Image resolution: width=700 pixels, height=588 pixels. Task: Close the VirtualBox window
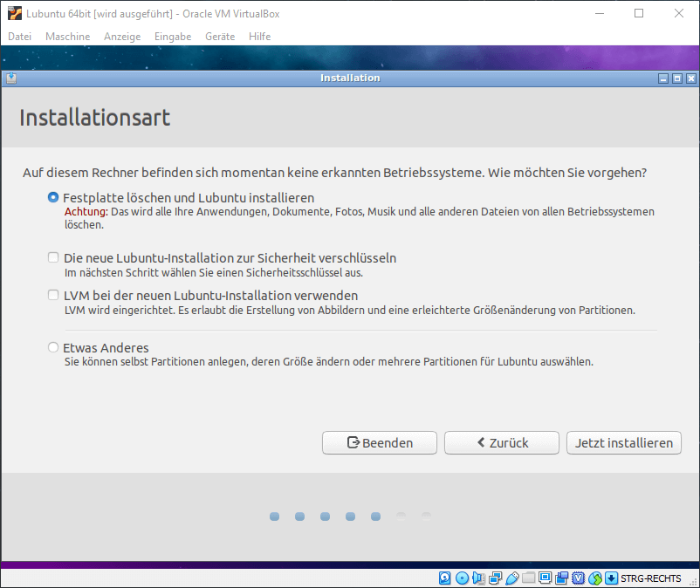coord(678,13)
